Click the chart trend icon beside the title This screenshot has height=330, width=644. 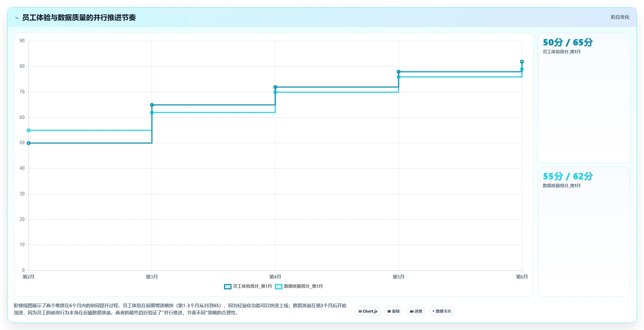click(17, 18)
